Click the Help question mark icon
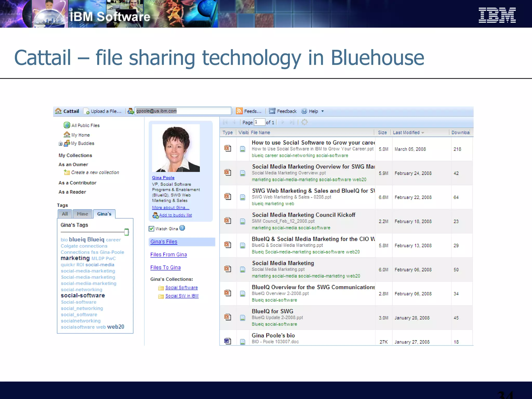Image resolution: width=532 pixels, height=399 pixels. tap(304, 111)
